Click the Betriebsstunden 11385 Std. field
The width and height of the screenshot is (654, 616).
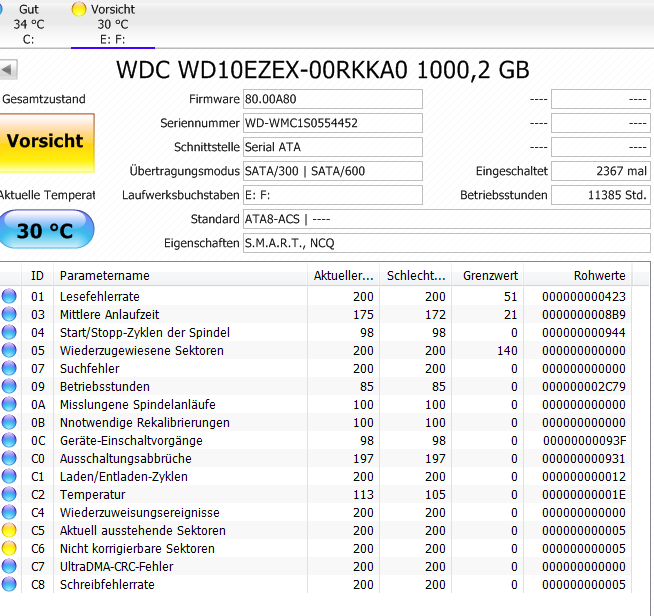(601, 195)
